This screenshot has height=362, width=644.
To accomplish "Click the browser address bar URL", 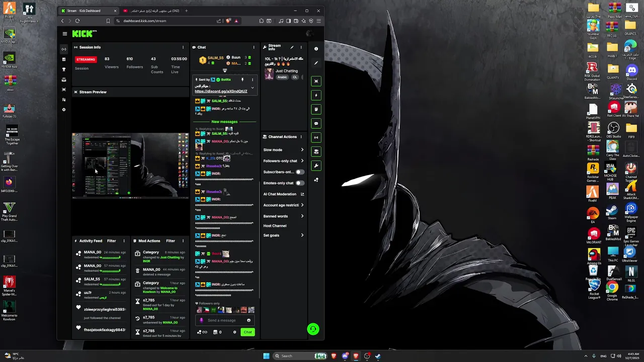I will coord(145,21).
